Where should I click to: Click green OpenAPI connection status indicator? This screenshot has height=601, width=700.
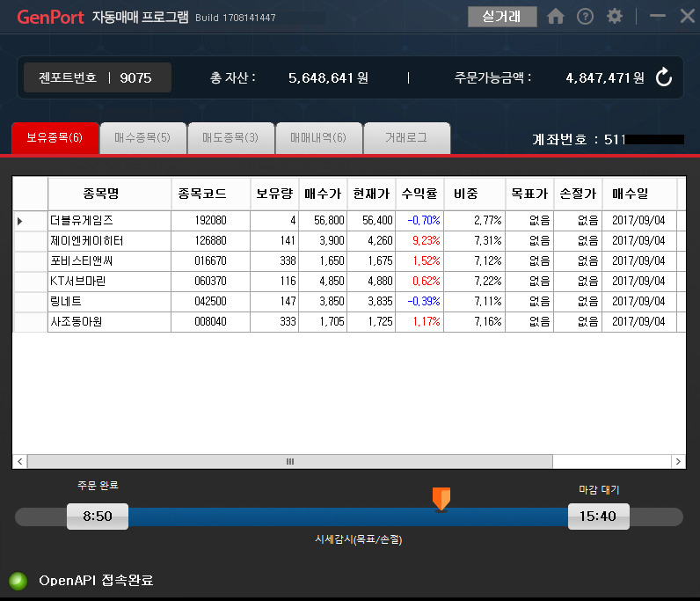point(18,581)
